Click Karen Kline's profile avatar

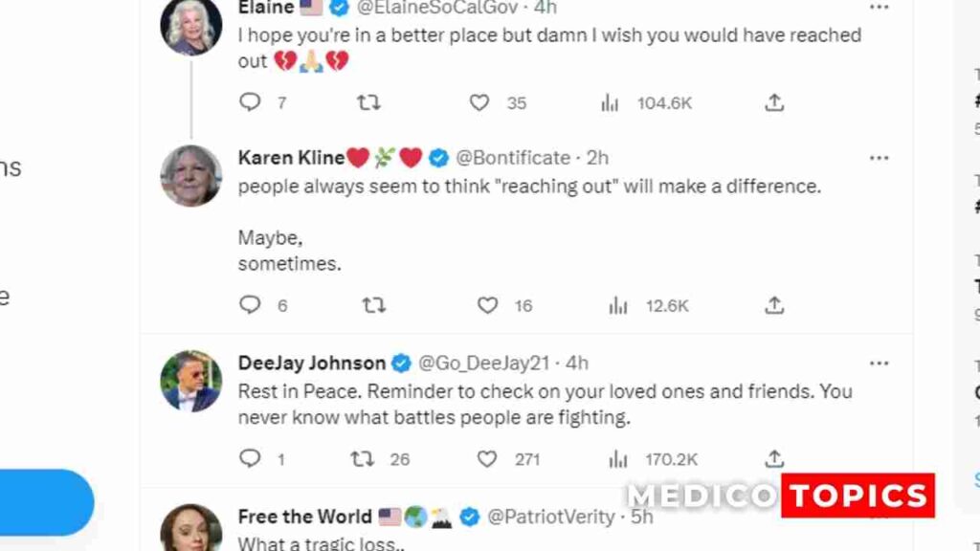click(x=191, y=176)
